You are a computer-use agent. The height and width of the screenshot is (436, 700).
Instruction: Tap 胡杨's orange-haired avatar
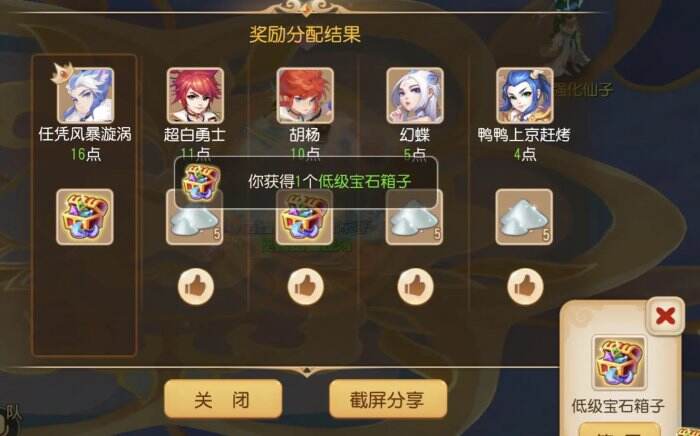click(305, 95)
